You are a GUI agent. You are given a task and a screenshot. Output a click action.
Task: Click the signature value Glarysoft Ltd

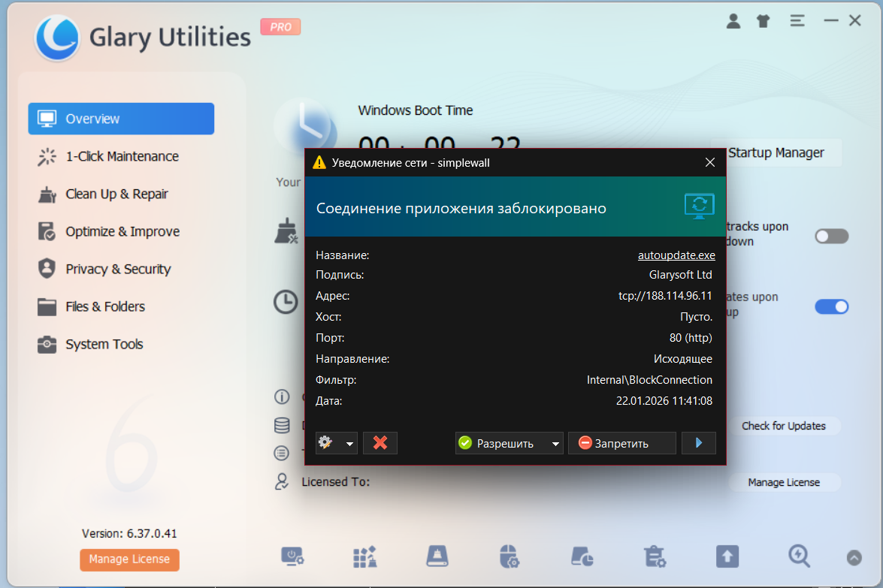(x=680, y=275)
